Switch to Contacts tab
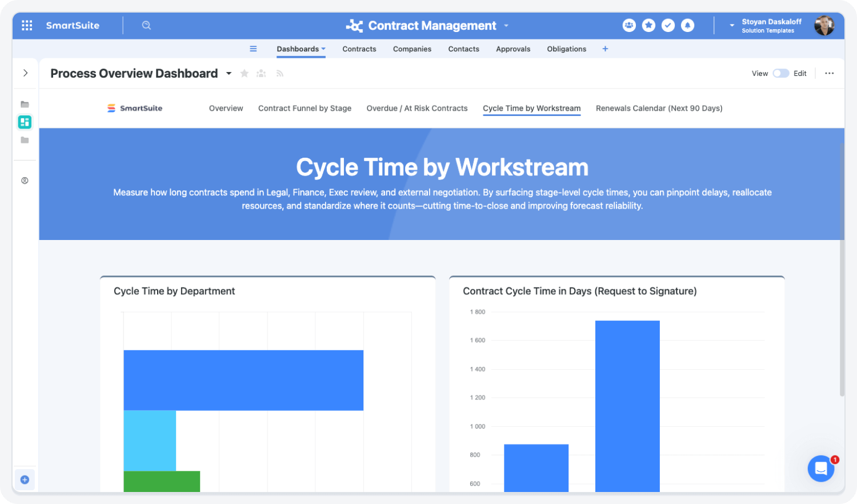Viewport: 857px width, 504px height. click(463, 49)
